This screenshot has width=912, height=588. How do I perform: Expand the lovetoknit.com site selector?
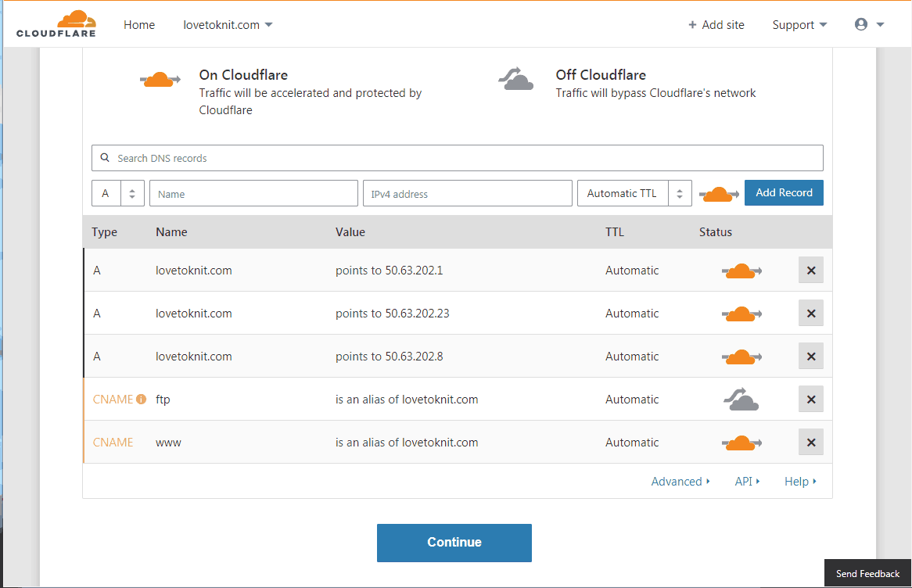[x=228, y=24]
